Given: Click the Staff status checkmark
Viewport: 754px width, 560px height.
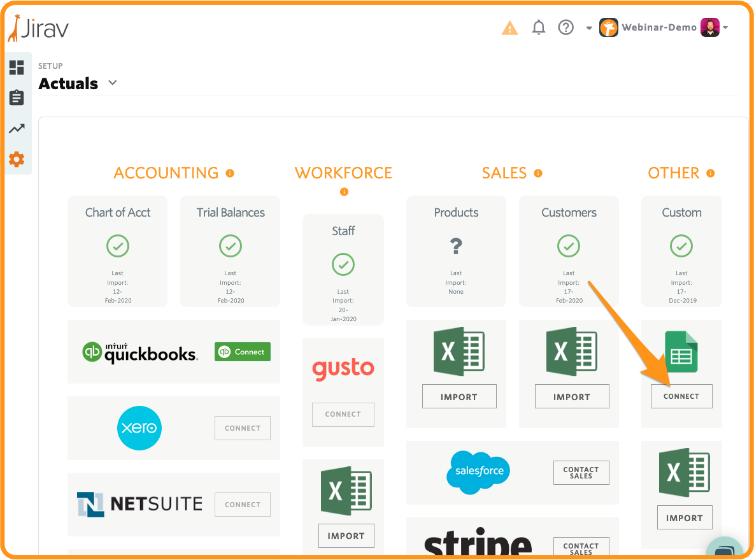Looking at the screenshot, I should [x=343, y=264].
